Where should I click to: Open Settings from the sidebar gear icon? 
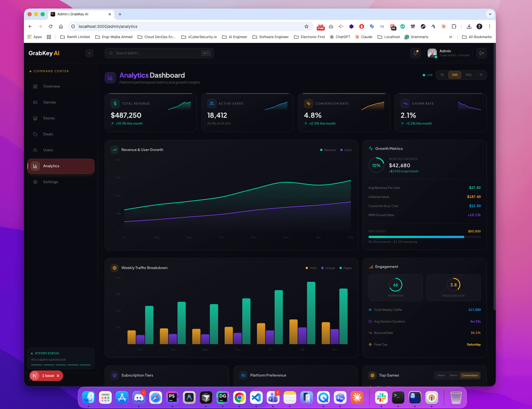click(35, 182)
